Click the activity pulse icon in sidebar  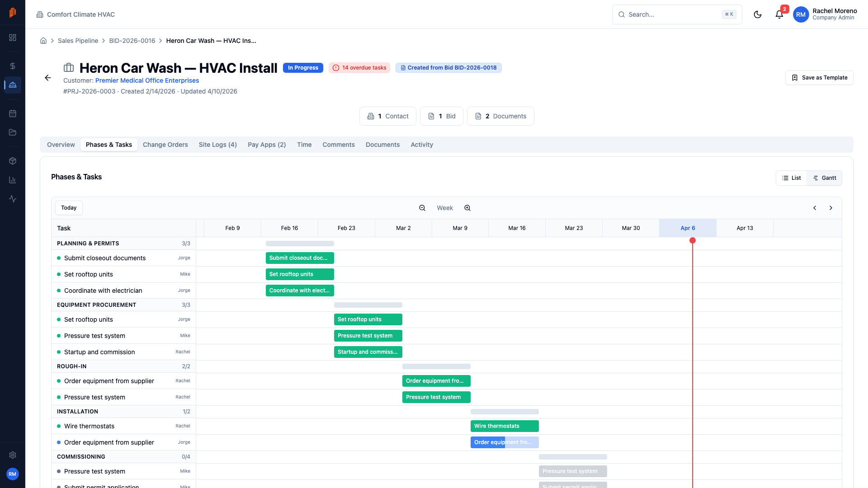[13, 199]
